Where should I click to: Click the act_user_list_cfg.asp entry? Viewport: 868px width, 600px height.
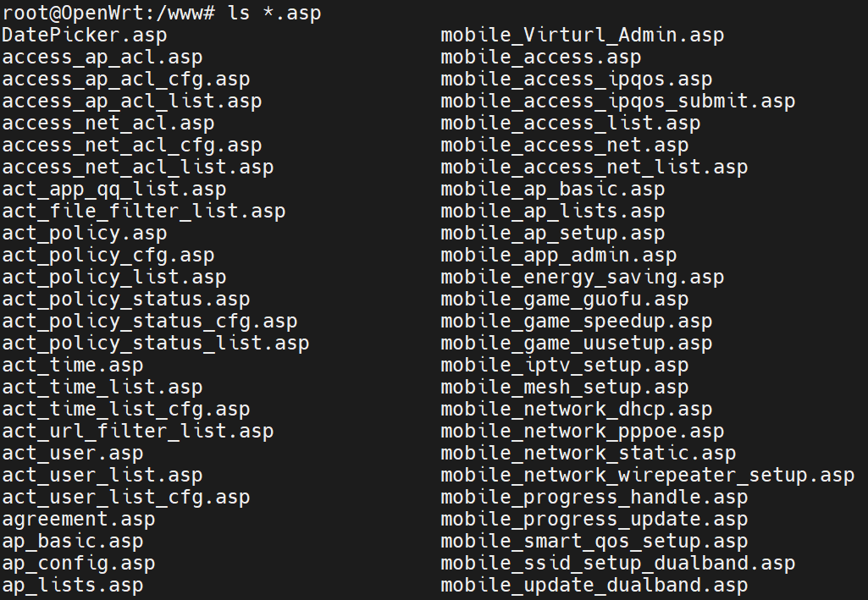(126, 498)
